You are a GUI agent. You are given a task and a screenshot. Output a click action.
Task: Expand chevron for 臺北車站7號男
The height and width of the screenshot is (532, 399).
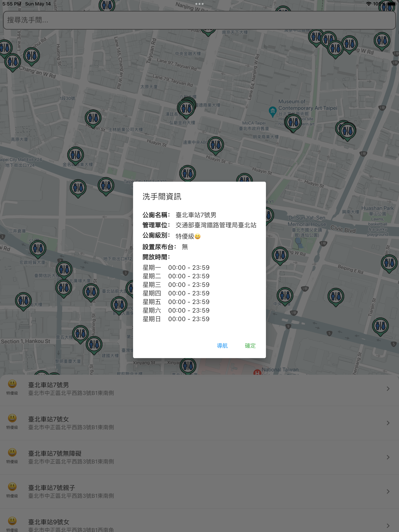pos(388,389)
